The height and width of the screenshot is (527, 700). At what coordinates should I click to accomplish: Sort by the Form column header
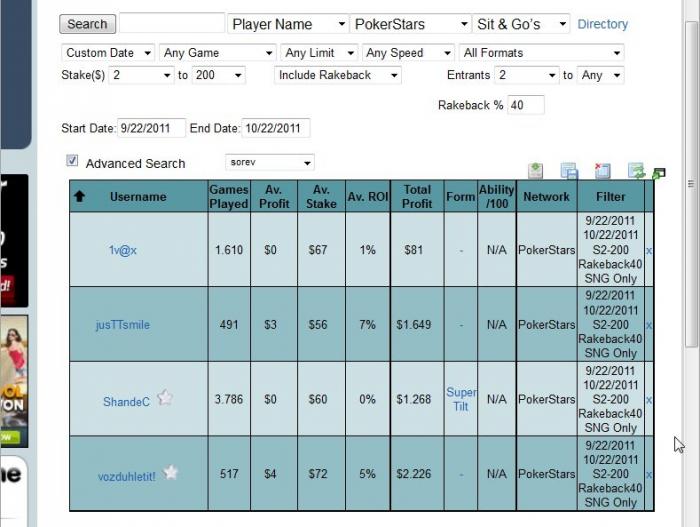click(461, 197)
